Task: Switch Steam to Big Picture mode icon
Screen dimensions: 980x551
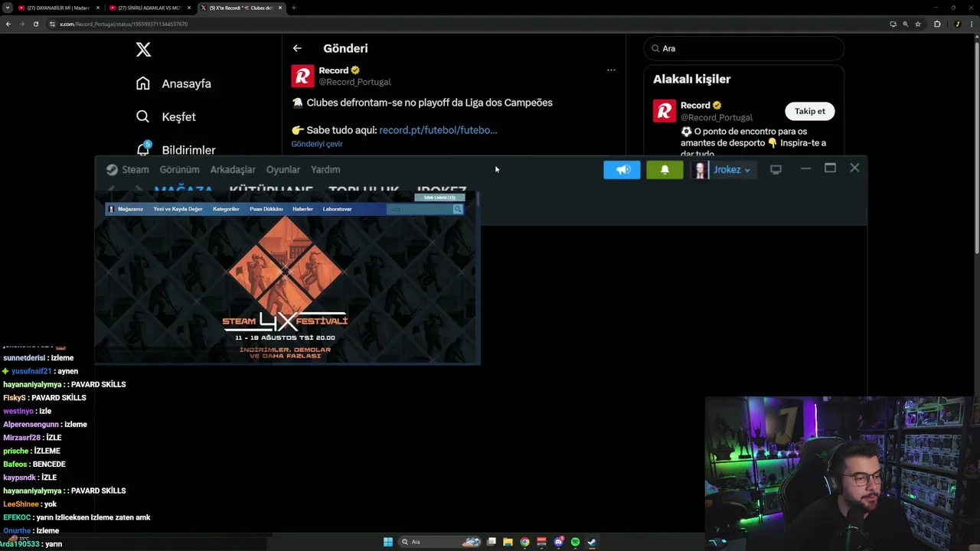Action: (776, 170)
